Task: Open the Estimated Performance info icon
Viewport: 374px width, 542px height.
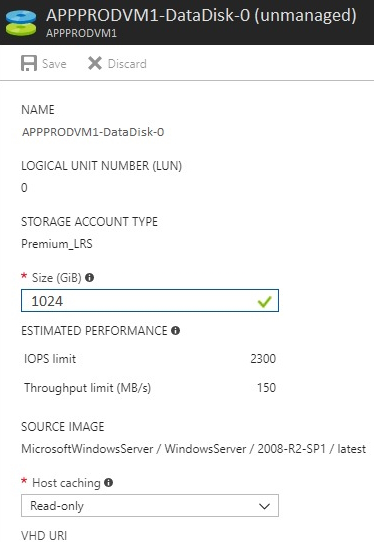Action: tap(176, 331)
